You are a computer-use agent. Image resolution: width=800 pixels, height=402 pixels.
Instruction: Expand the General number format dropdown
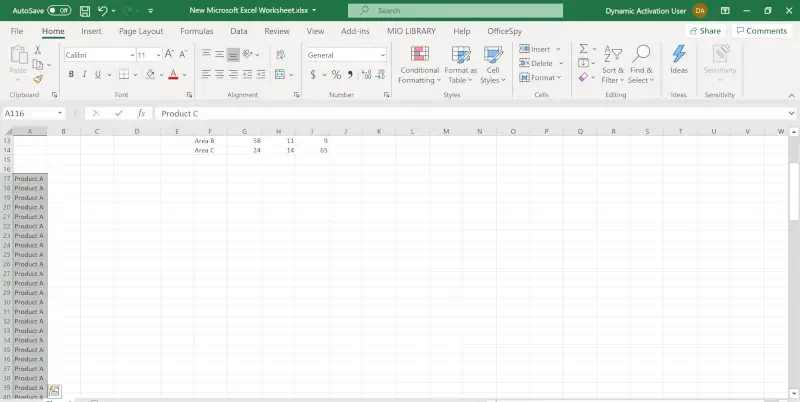coord(381,55)
